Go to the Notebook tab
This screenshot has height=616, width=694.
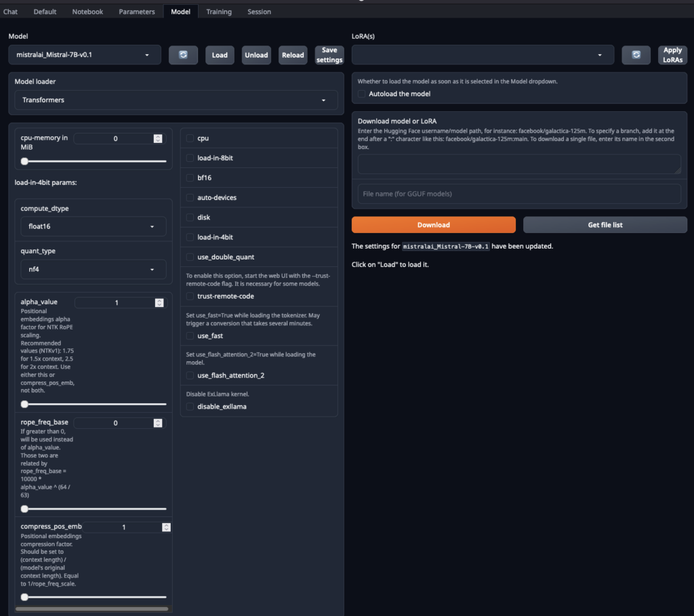(87, 12)
